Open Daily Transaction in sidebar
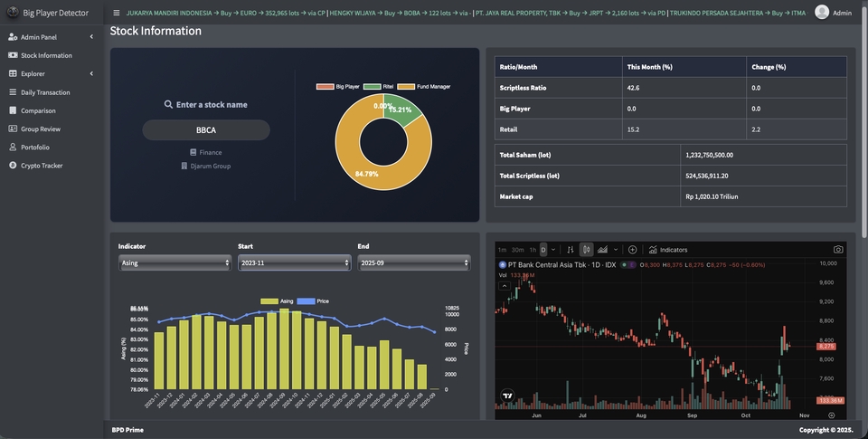Image resolution: width=868 pixels, height=439 pixels. coord(45,92)
